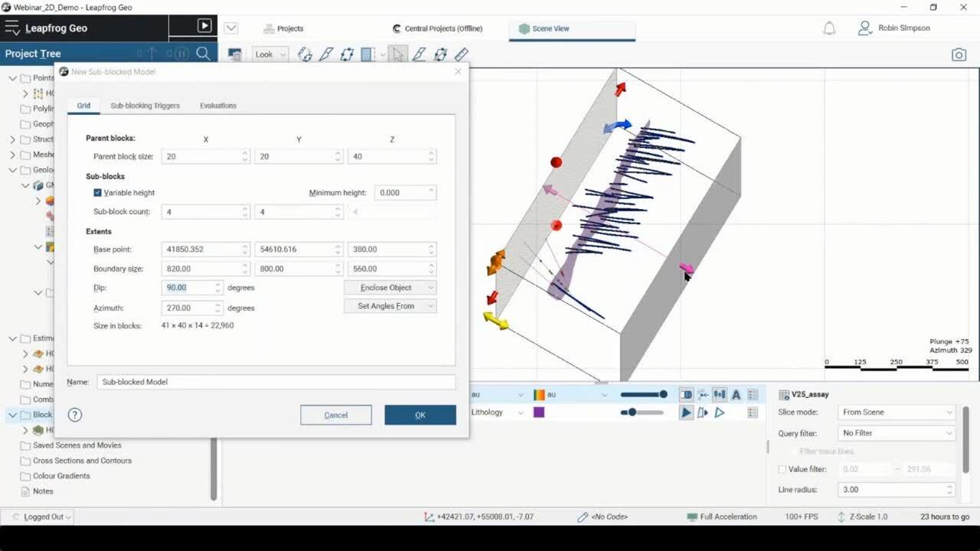Toggle Variable height checkbox
The image size is (980, 551).
point(97,193)
